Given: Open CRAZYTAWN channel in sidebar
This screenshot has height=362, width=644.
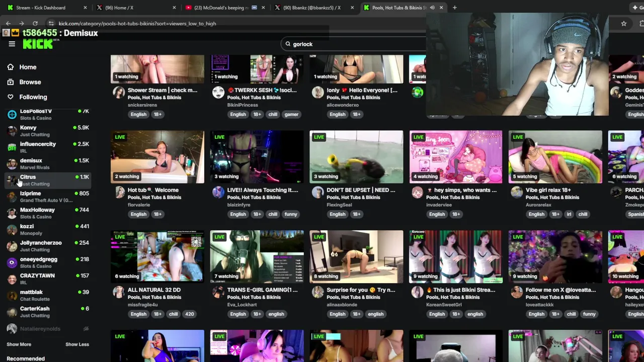Looking at the screenshot, I should click(49, 279).
